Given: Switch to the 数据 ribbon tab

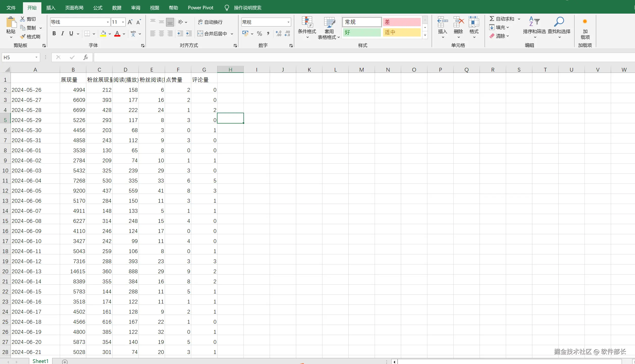Looking at the screenshot, I should tap(117, 8).
